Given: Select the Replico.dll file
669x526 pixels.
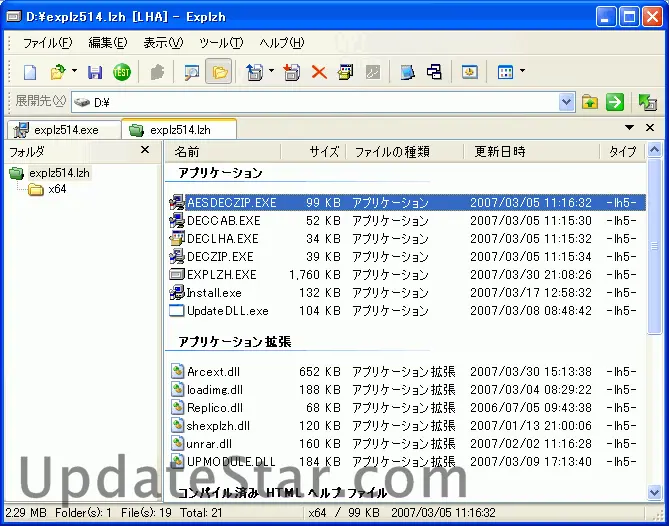Looking at the screenshot, I should click(215, 407).
